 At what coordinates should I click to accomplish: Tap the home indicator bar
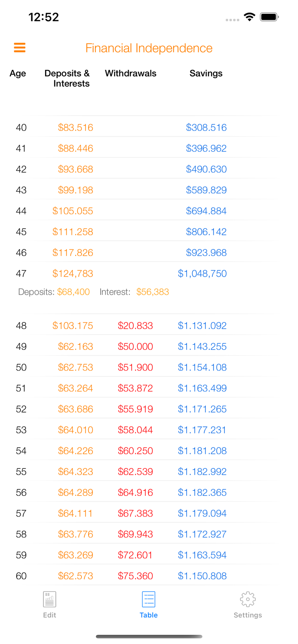tap(149, 637)
